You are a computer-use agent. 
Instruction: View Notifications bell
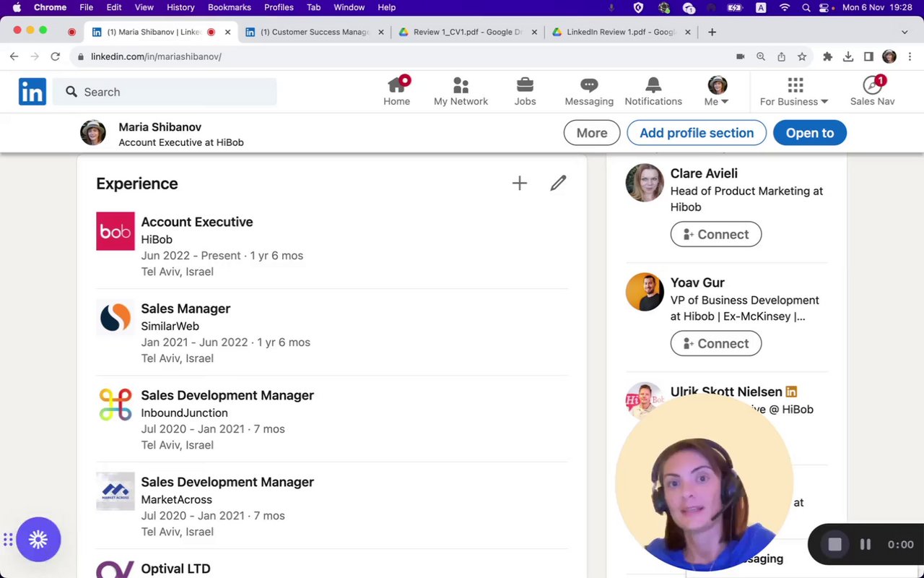[x=653, y=85]
